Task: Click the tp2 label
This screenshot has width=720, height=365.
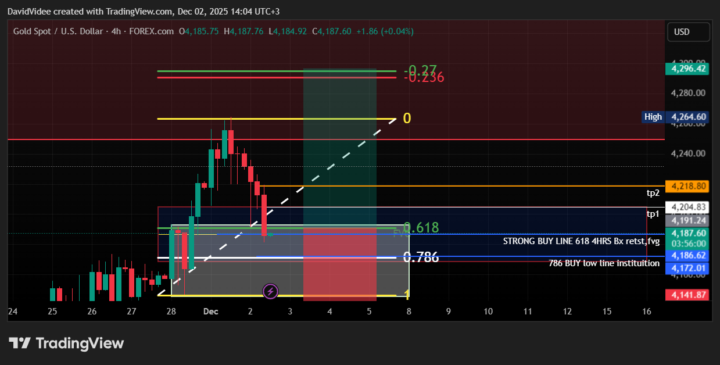Action: [653, 193]
